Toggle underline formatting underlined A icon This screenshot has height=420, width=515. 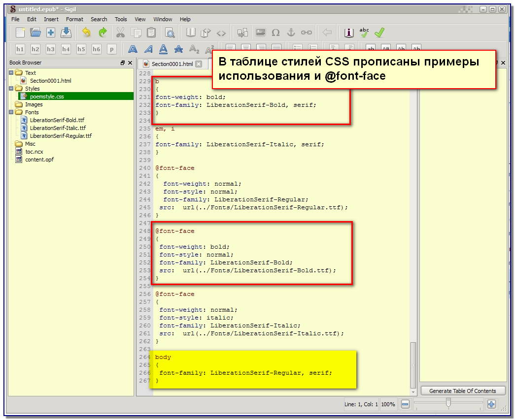163,49
